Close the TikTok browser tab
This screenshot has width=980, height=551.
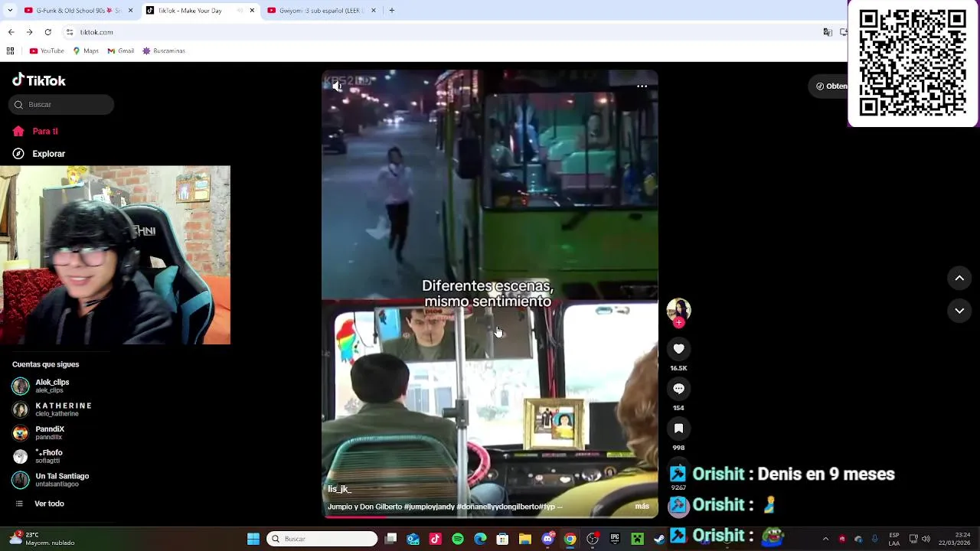point(252,11)
